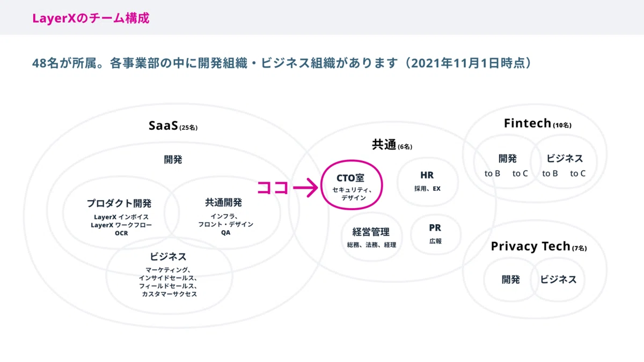Click the 'マーケティング、' text
Viewport: 644px width, 362px height.
coord(169,270)
